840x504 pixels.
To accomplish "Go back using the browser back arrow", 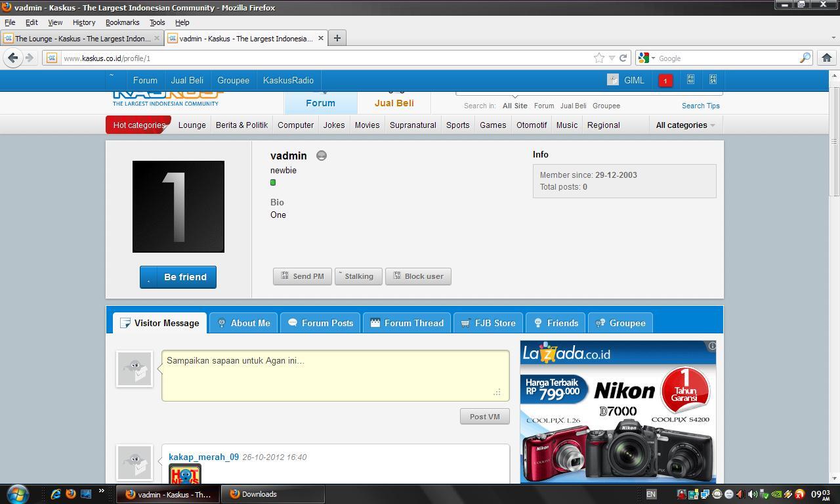I will (12, 58).
